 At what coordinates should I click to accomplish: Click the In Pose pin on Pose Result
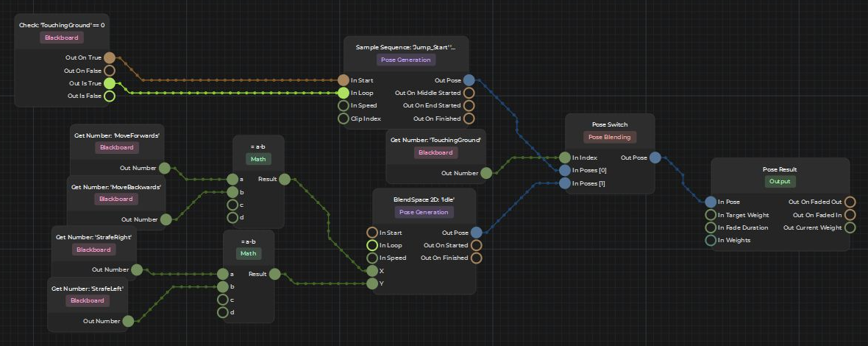[x=711, y=202]
